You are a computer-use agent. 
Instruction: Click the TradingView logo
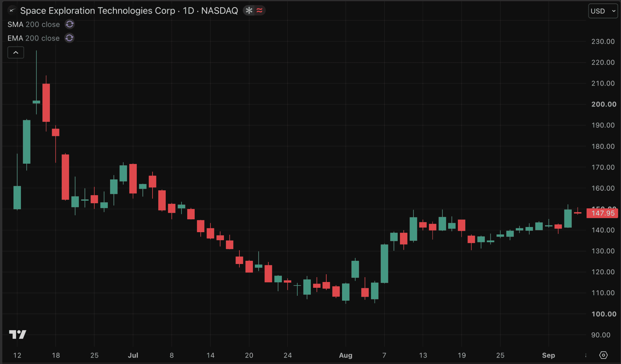tap(17, 334)
